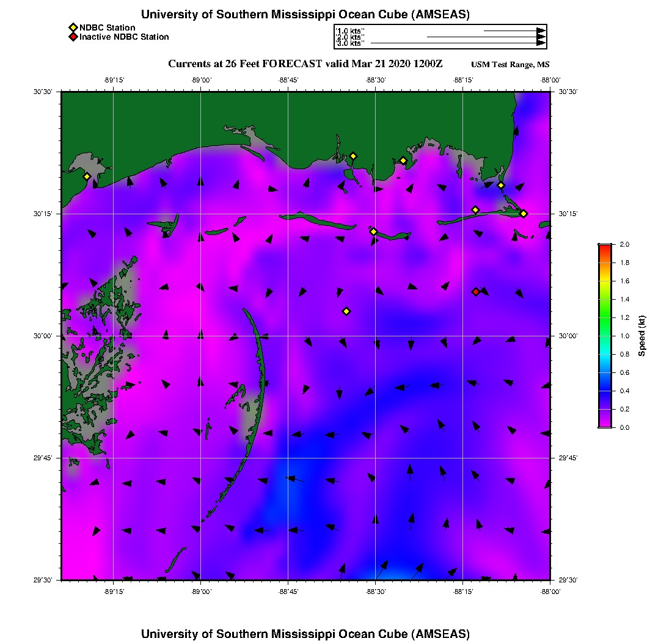672x641 pixels.
Task: Click the yellow station diamond nearest 30°00' latitude
Action: (x=346, y=311)
